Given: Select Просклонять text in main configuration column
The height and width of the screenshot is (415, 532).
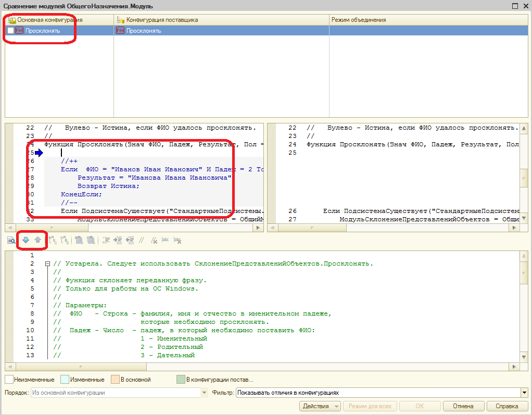Looking at the screenshot, I should [x=43, y=31].
